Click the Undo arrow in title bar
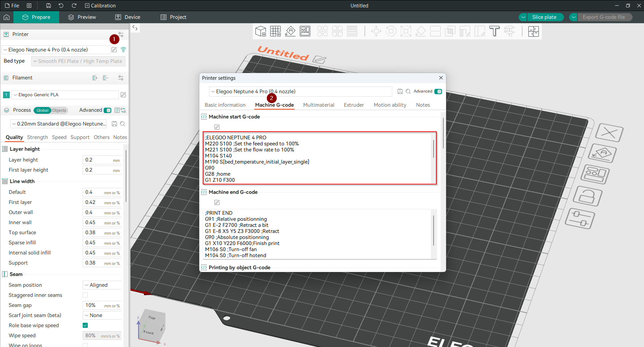 [61, 5]
